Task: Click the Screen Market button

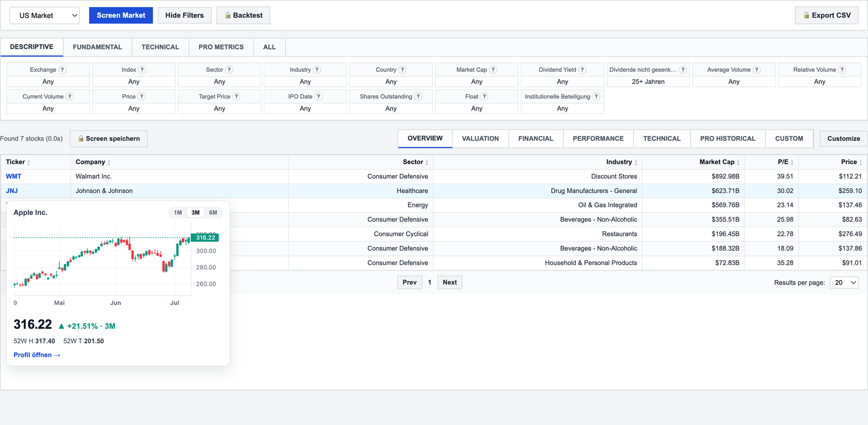Action: pyautogui.click(x=121, y=15)
